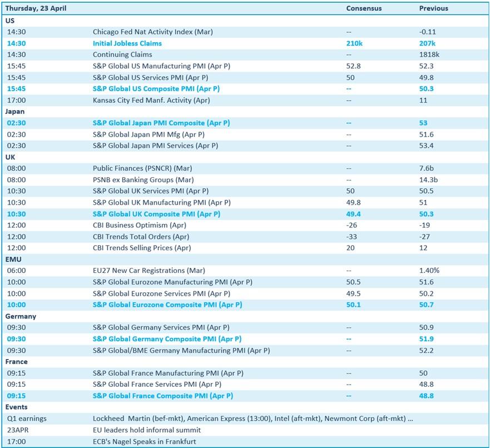
Task: Click the Continuing Claims previous value 1818k
Action: [429, 54]
